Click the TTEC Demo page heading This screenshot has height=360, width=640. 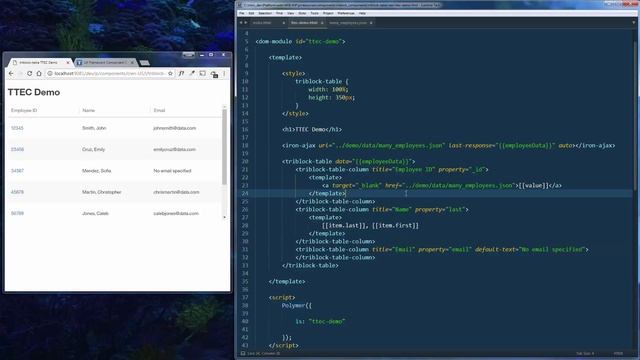tap(34, 92)
